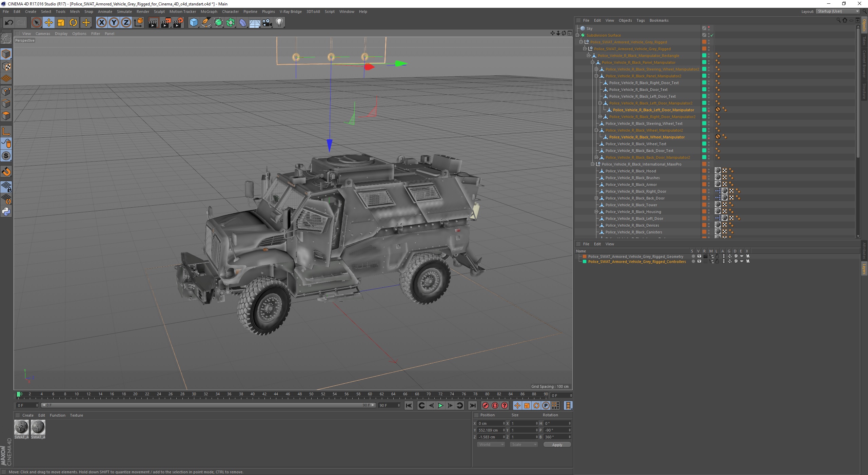Toggle X axis lock
Image resolution: width=868 pixels, height=475 pixels.
pyautogui.click(x=101, y=23)
